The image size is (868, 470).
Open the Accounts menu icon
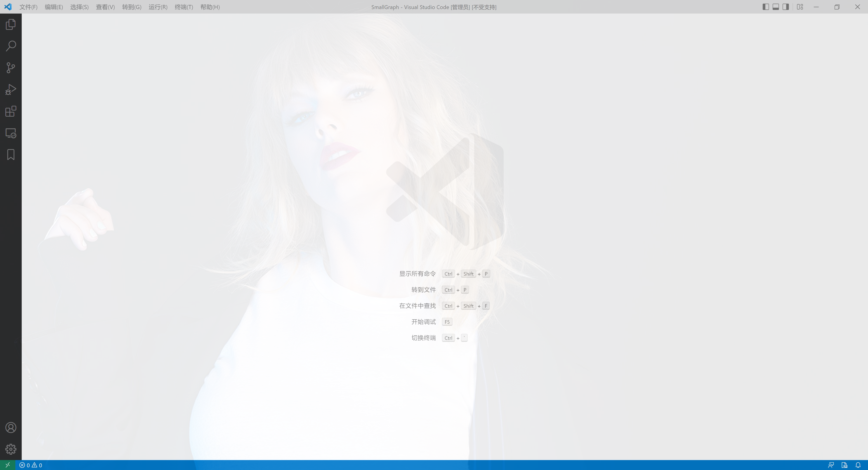[x=11, y=428]
